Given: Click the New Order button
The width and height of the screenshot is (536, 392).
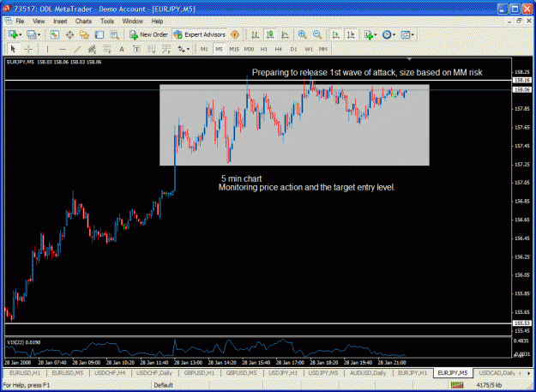Looking at the screenshot, I should coord(148,34).
